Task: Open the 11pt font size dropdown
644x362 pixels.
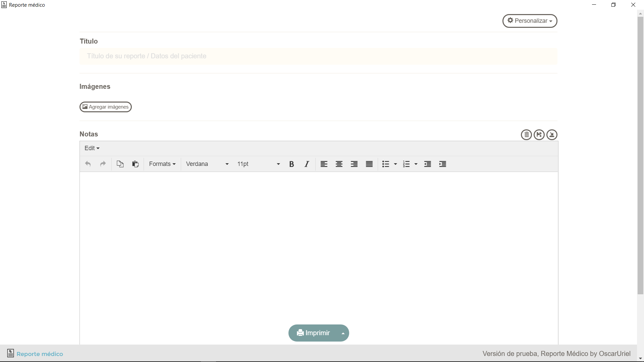Action: (258, 164)
